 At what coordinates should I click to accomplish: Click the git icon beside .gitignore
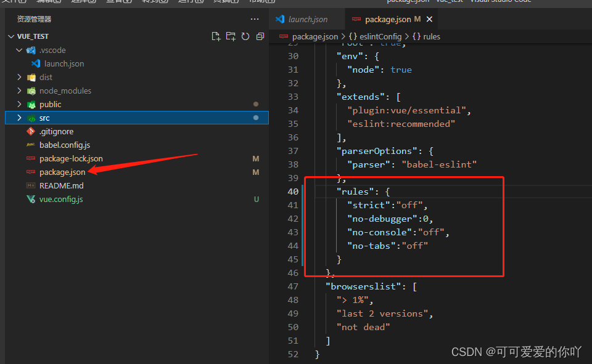[31, 131]
